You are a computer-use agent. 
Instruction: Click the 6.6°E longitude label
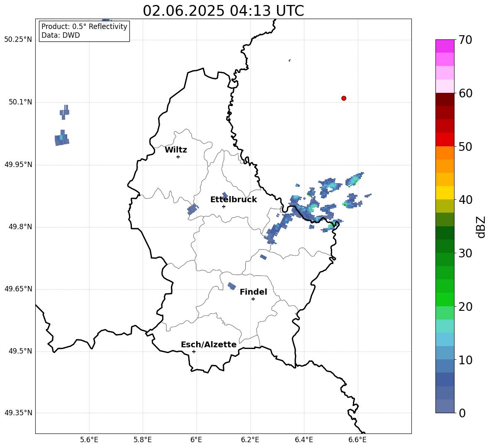click(357, 440)
